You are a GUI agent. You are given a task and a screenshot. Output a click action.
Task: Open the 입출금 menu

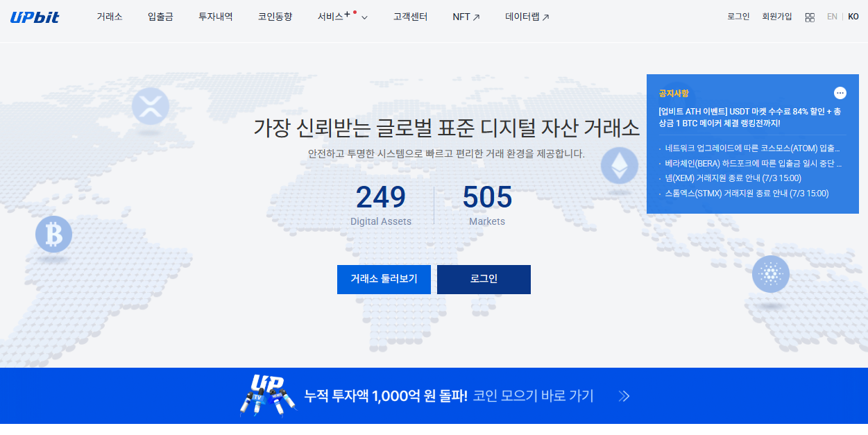click(x=160, y=17)
